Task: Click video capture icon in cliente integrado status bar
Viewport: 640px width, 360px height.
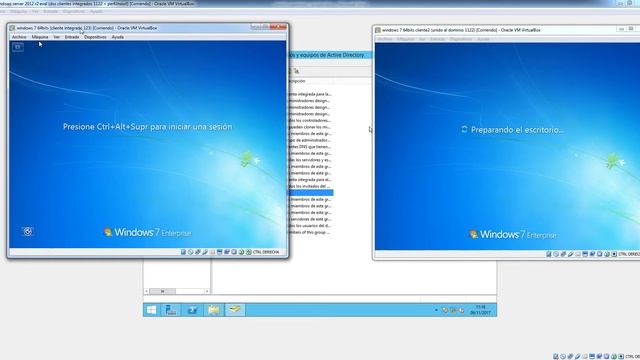Action: (x=227, y=252)
